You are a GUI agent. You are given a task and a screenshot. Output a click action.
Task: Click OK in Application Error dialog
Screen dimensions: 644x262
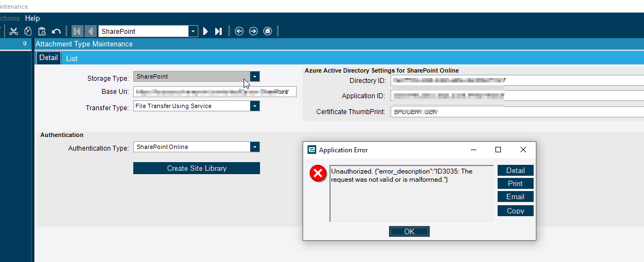coord(410,231)
